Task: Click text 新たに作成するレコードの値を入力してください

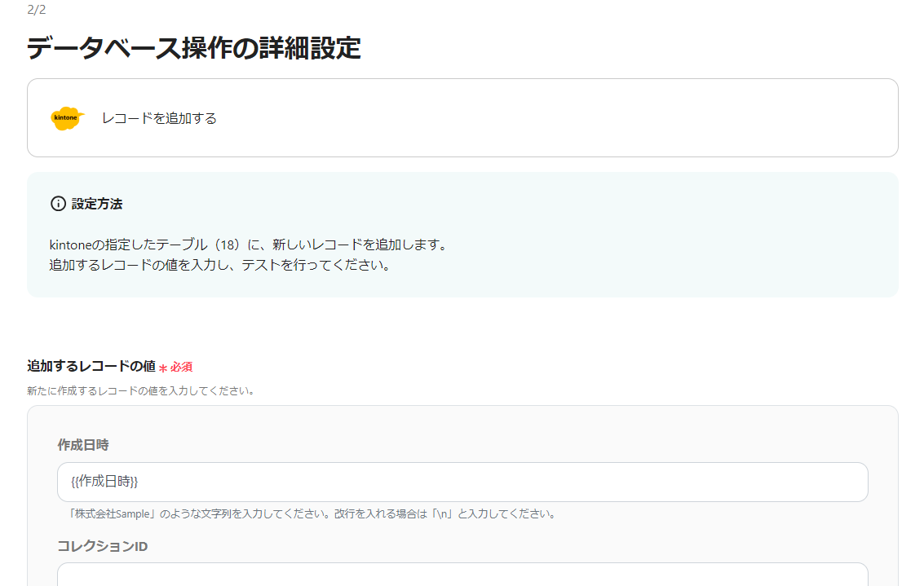Action: [x=141, y=391]
